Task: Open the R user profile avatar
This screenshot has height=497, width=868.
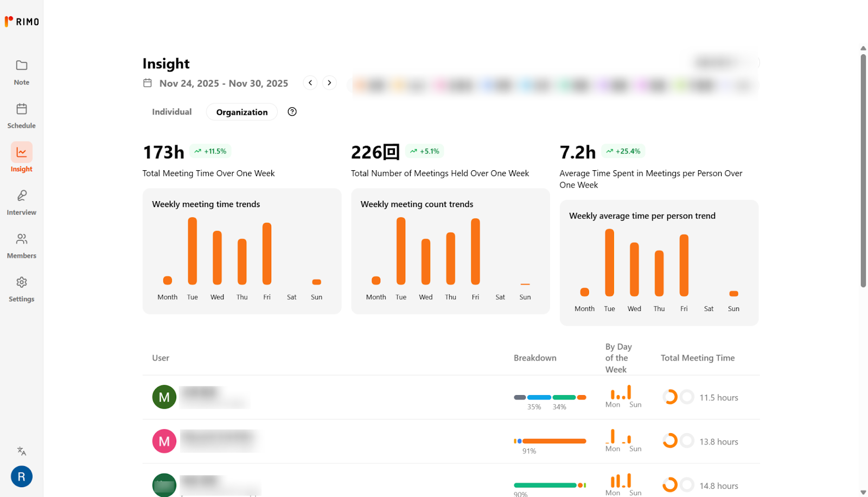Action: point(22,476)
